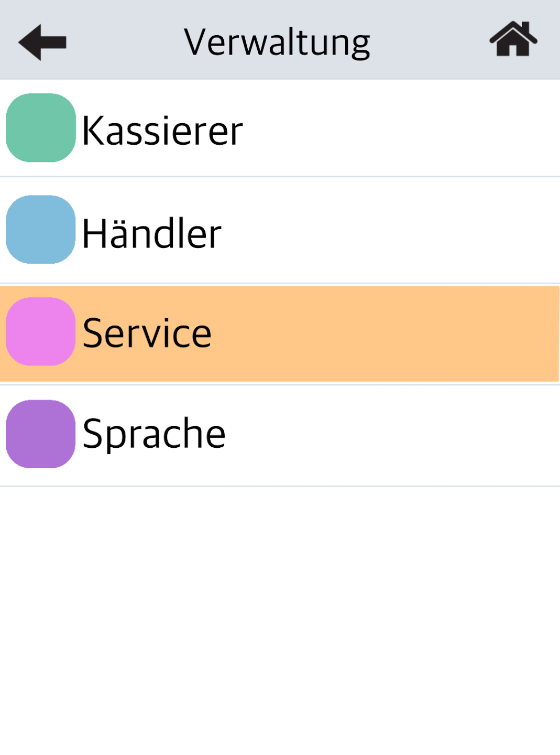Tap the purple Sprache icon square
560x755 pixels.
click(x=41, y=434)
